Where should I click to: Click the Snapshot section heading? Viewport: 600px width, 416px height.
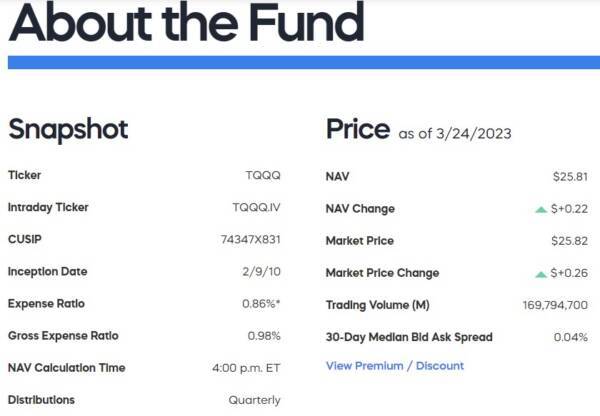68,130
